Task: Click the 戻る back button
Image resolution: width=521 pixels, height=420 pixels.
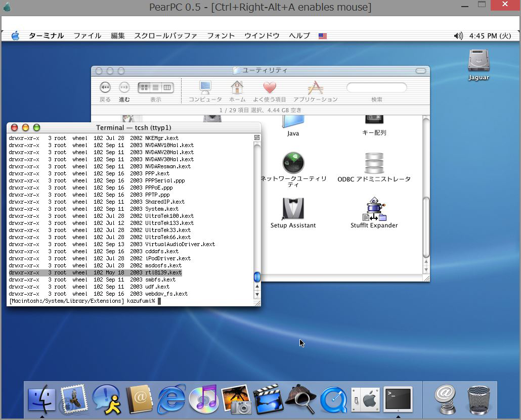Action: click(105, 87)
